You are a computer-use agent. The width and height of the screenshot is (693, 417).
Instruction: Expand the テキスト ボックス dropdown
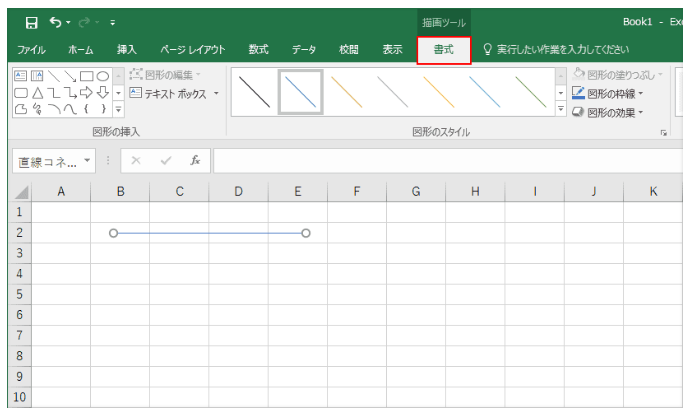[x=216, y=94]
